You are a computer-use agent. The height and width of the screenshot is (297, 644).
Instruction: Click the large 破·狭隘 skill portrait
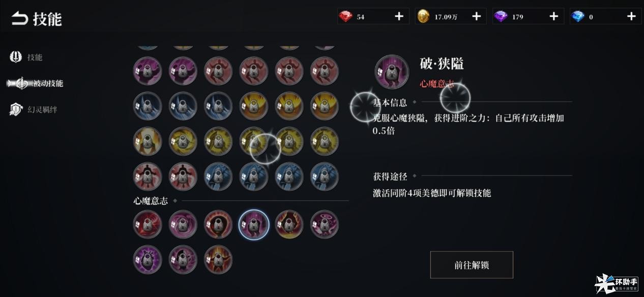(x=392, y=72)
